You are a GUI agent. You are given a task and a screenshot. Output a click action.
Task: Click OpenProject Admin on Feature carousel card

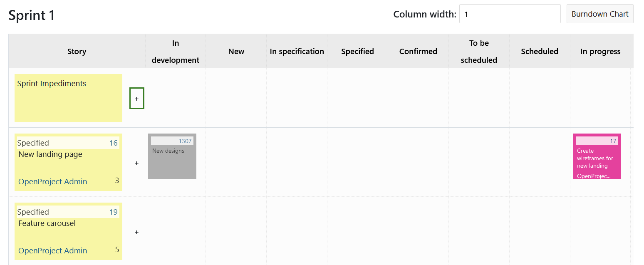click(x=52, y=250)
